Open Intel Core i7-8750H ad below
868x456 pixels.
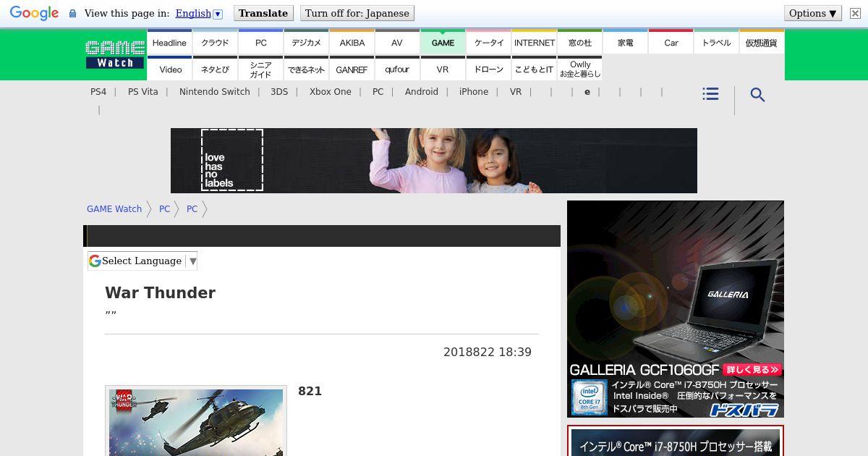(x=676, y=442)
